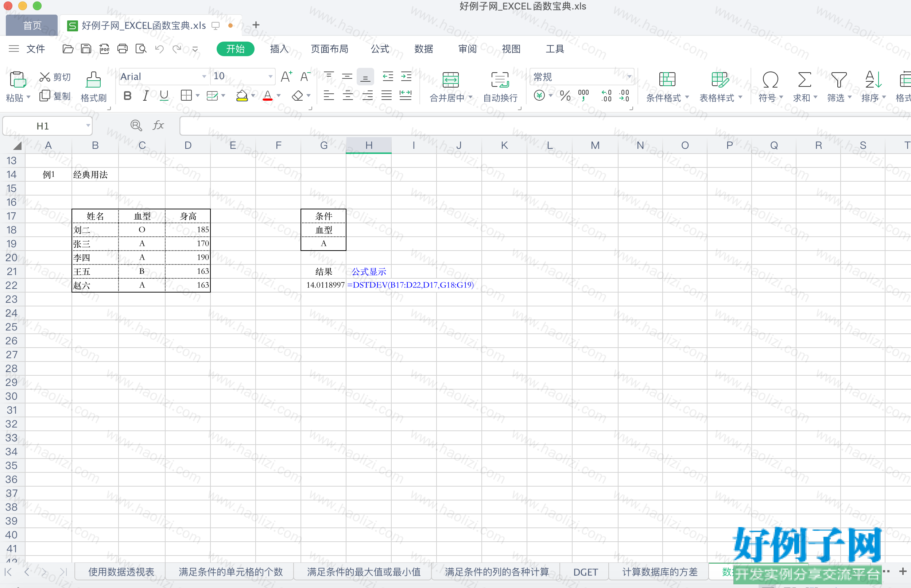Increase decimal places icon
The image size is (911, 588).
point(606,96)
